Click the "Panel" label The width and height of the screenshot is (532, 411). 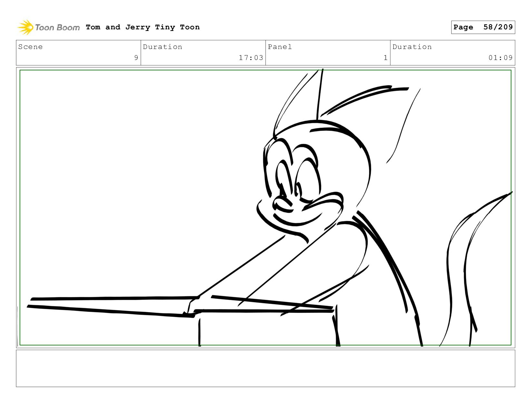tap(280, 47)
